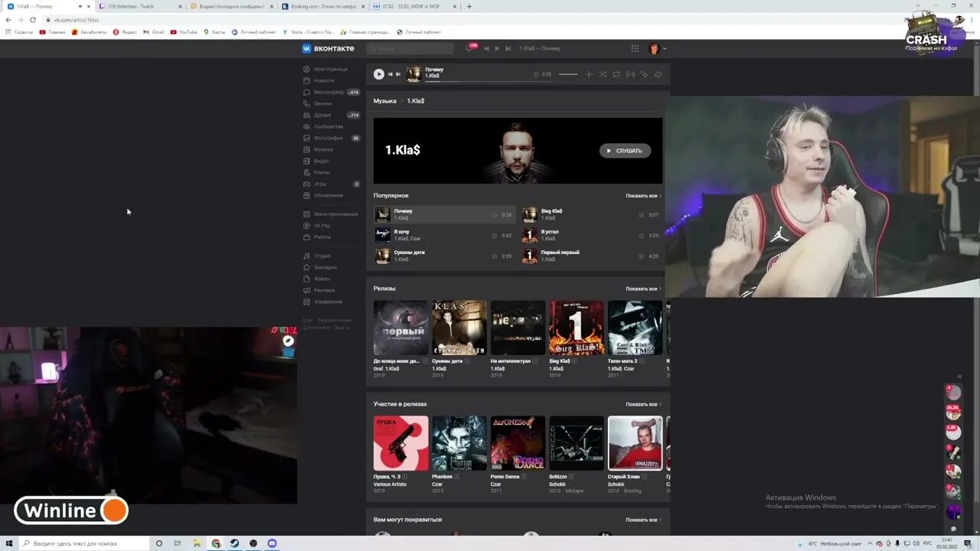Click the Звонки phone icon in sidebar
Viewport: 980px width, 551px height.
(x=307, y=103)
